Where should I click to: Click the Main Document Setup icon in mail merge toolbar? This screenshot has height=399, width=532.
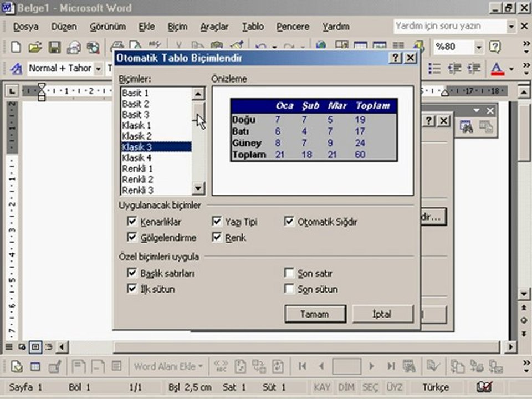(x=17, y=366)
